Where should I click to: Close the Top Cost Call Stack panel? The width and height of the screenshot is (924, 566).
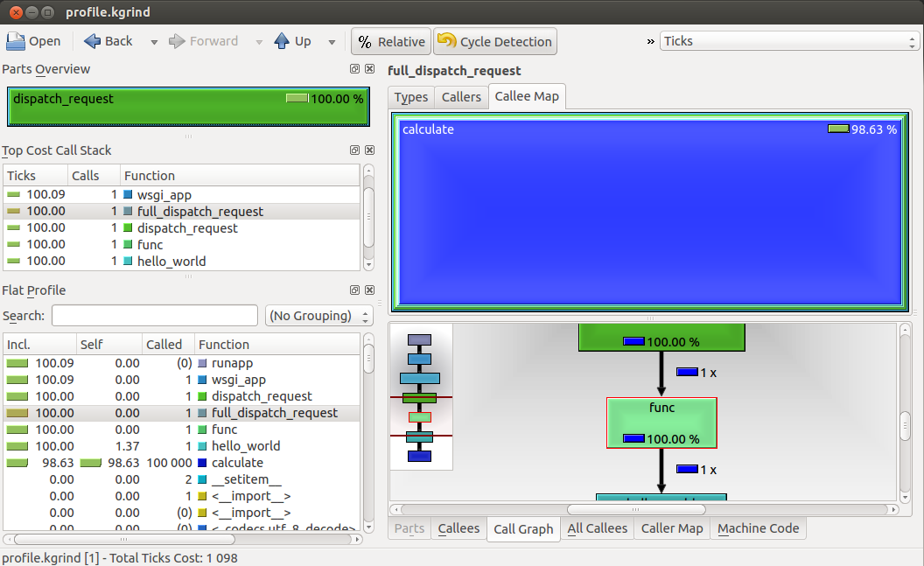[x=368, y=150]
